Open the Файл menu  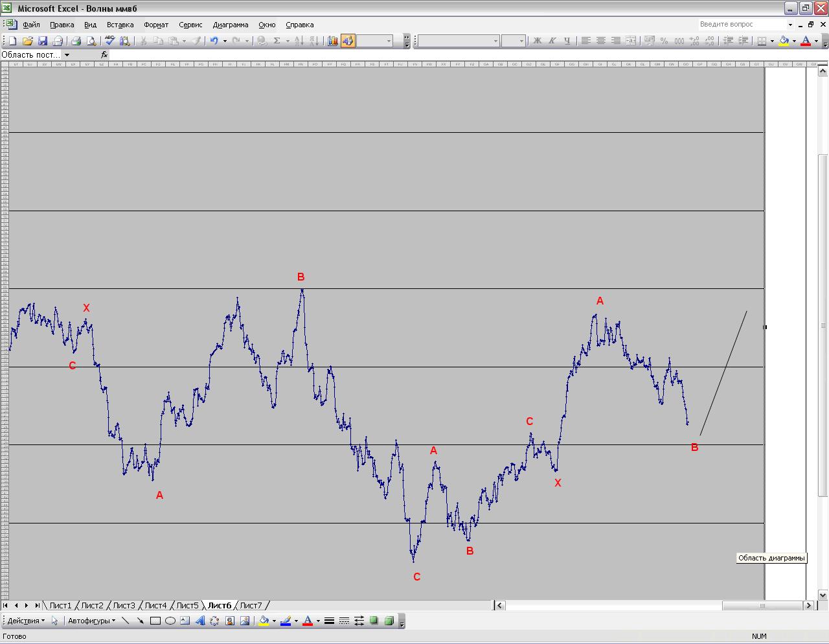pyautogui.click(x=31, y=25)
